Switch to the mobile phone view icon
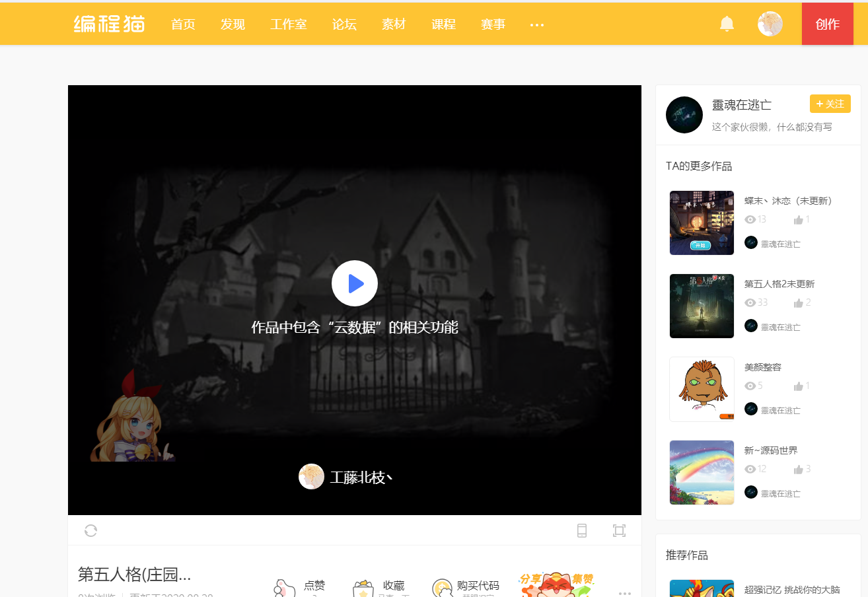This screenshot has height=597, width=868. click(582, 530)
